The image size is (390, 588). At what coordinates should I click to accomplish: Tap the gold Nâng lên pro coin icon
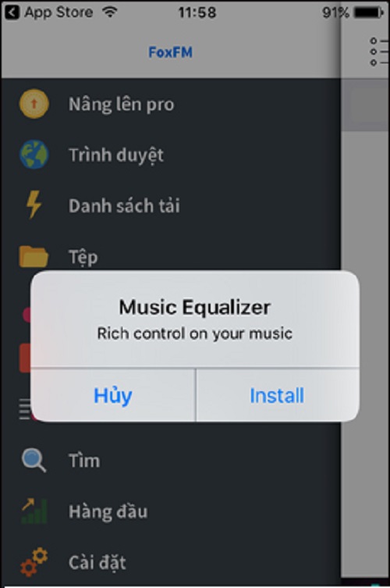[x=34, y=104]
